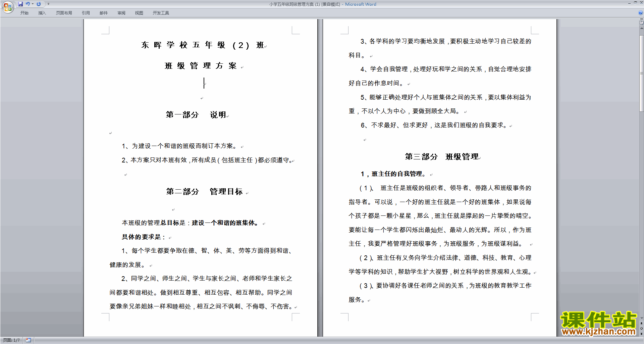This screenshot has height=344, width=644.
Task: Open the undo history dropdown arrow
Action: (33, 4)
